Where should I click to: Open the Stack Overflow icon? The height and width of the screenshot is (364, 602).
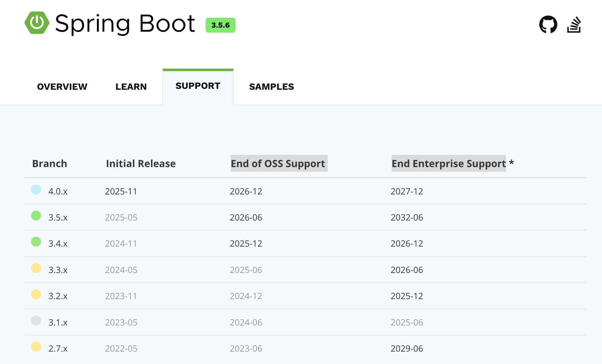pos(574,25)
